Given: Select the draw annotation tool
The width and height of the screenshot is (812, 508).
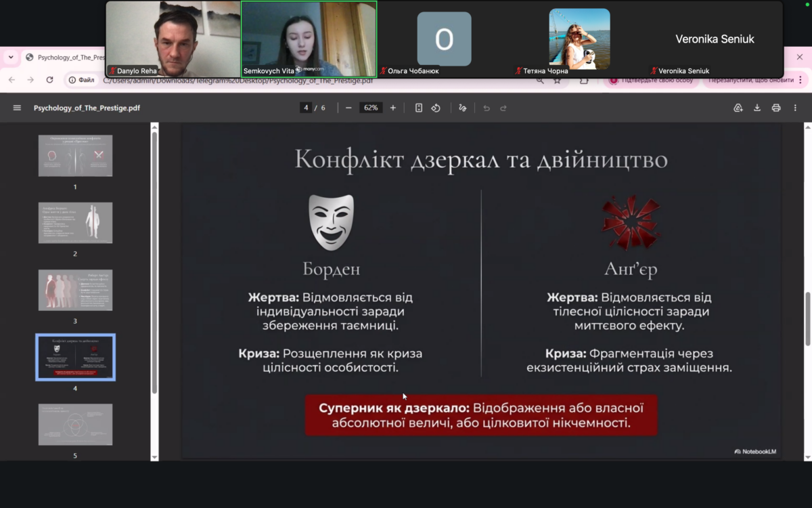Looking at the screenshot, I should [463, 108].
